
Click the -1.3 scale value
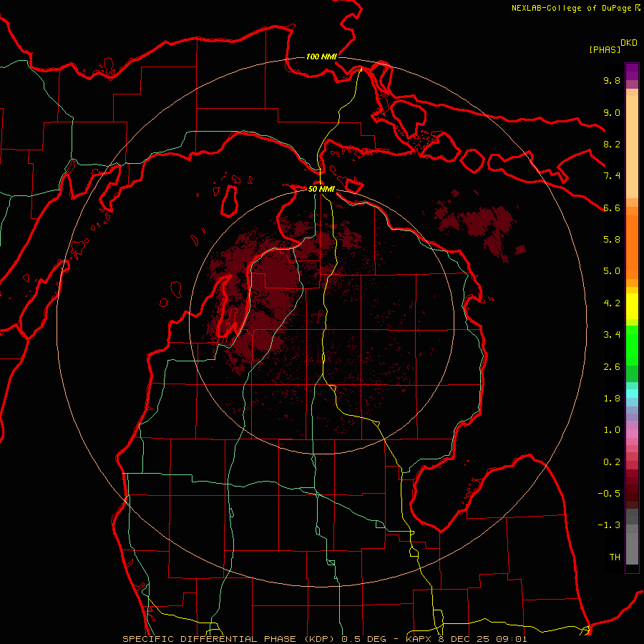pyautogui.click(x=609, y=525)
